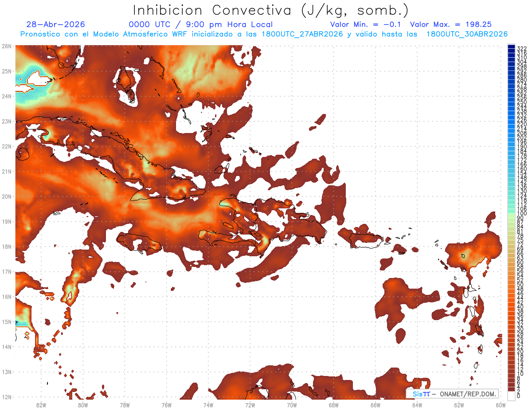The image size is (532, 411).
Task: Click the 70W longitude axis label
Action: pos(292,405)
